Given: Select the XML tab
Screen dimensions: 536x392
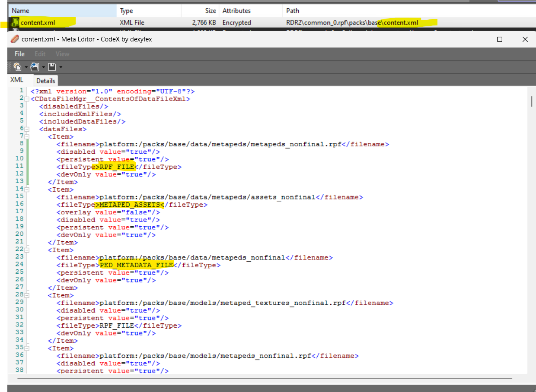Looking at the screenshot, I should click(x=16, y=80).
